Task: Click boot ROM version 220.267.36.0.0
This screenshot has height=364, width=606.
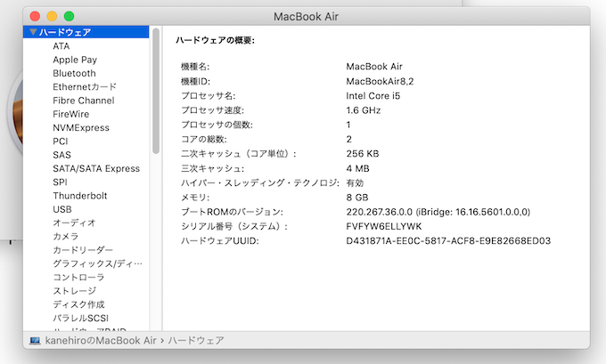Action: click(379, 212)
